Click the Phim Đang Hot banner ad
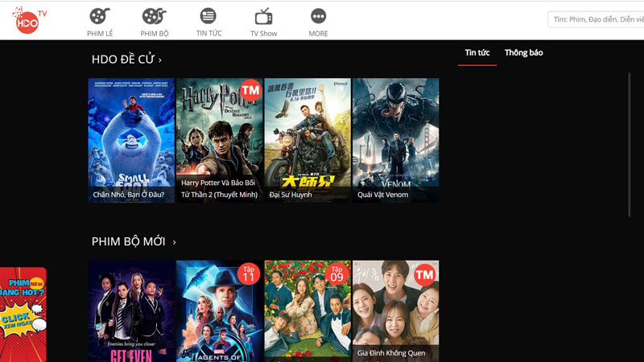This screenshot has width=644, height=362. 23,315
